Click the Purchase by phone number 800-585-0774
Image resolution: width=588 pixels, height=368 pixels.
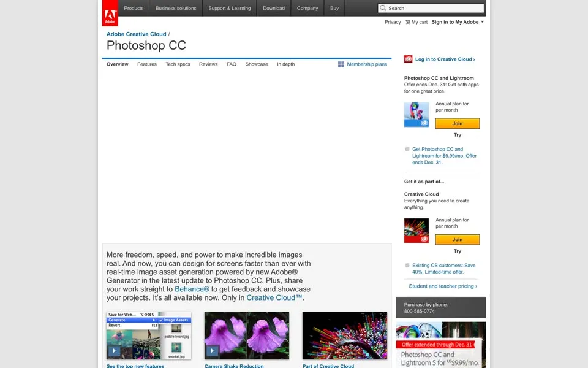click(419, 312)
